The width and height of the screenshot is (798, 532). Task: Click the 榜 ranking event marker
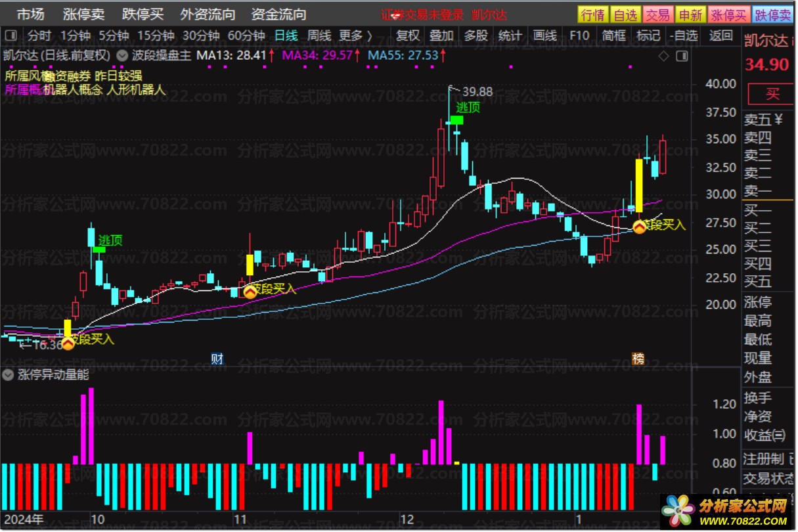(638, 359)
